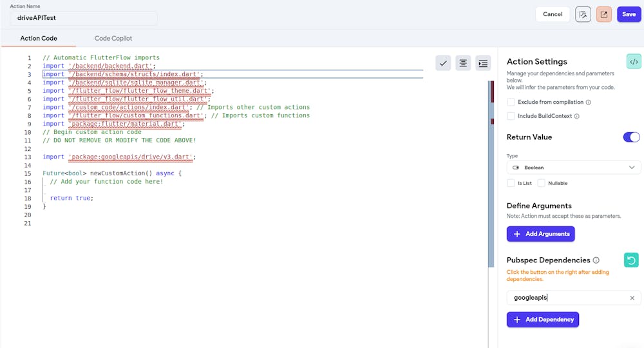Viewport: 644px width, 348px height.
Task: Switch to the Code Copilot tab
Action: [x=113, y=38]
